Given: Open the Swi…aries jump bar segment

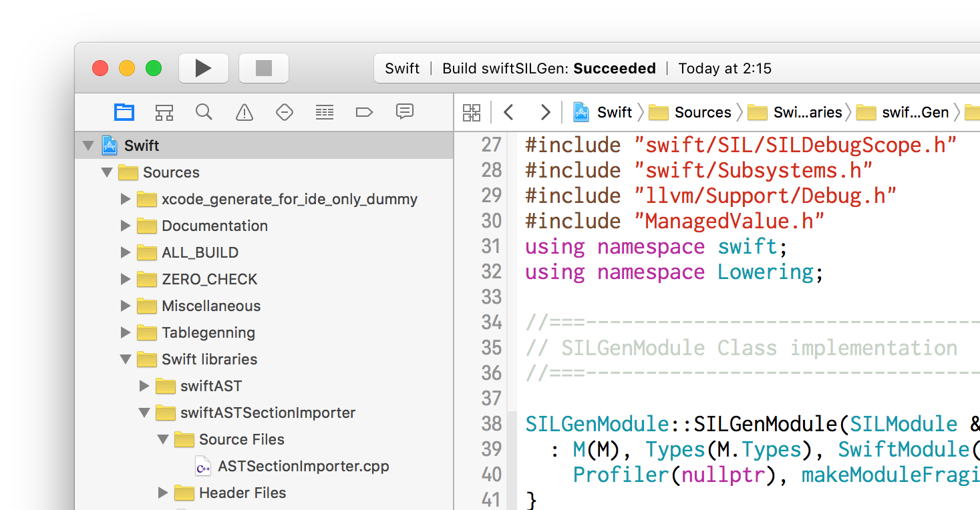Looking at the screenshot, I should [x=795, y=112].
